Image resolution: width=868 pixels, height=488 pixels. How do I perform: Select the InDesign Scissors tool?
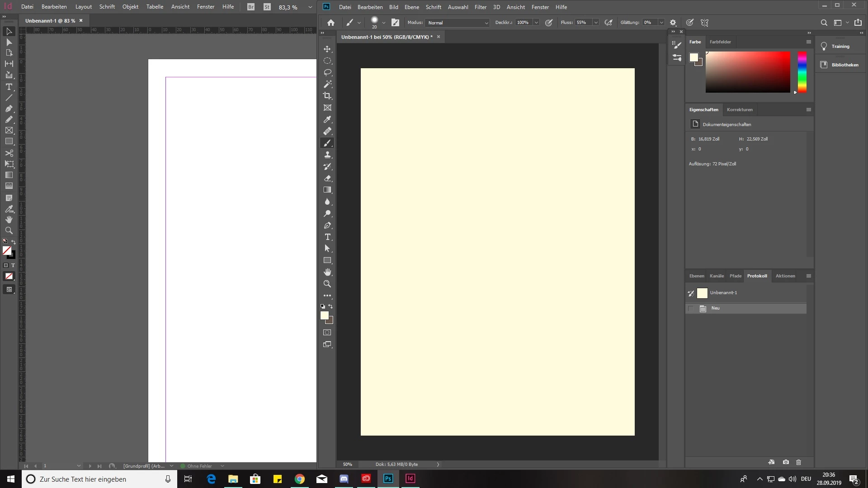click(x=9, y=153)
